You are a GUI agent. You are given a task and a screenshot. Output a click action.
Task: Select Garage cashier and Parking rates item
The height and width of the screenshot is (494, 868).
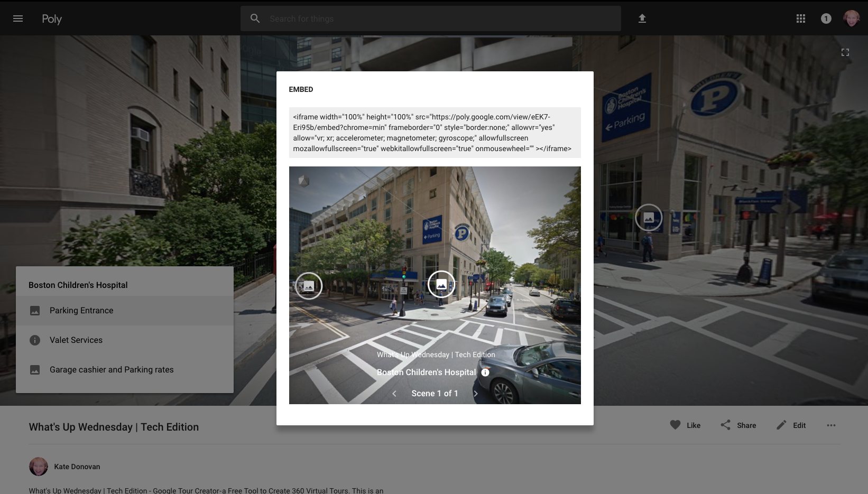tap(125, 370)
